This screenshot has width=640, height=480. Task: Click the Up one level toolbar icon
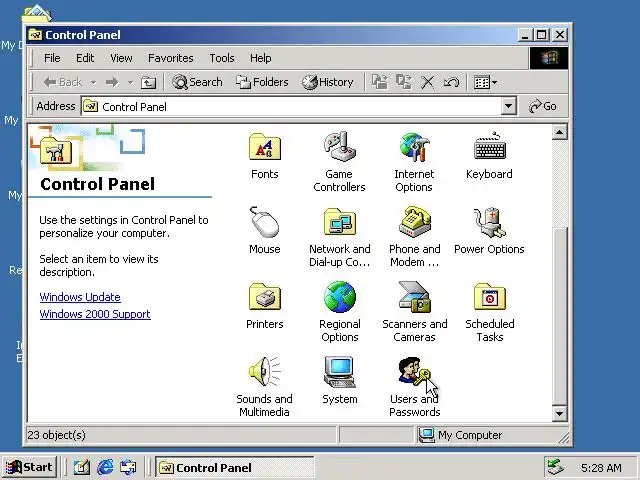click(148, 82)
